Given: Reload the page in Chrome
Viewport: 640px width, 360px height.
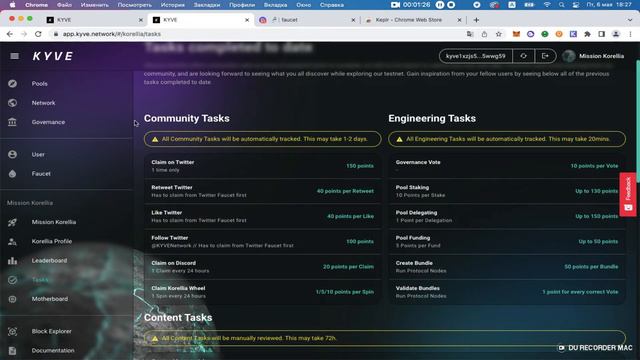Looking at the screenshot, I should pyautogui.click(x=38, y=34).
